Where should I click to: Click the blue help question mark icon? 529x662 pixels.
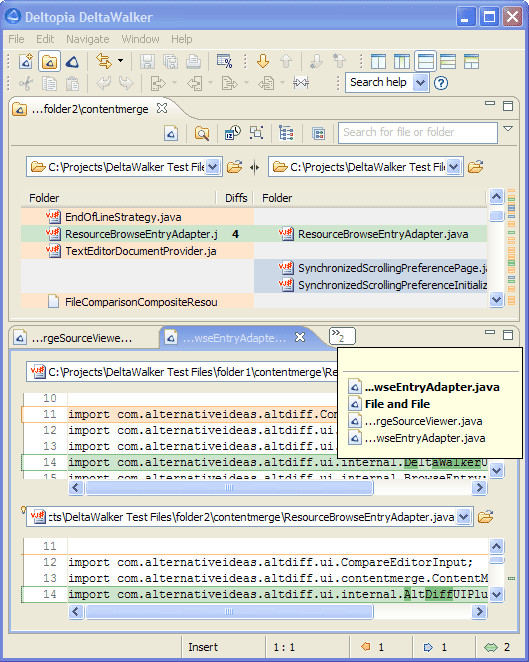click(x=441, y=83)
